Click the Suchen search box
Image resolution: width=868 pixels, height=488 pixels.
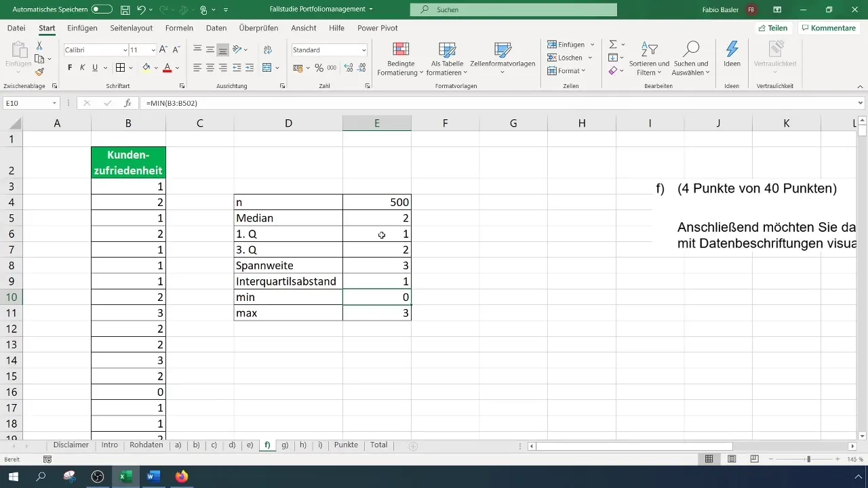click(513, 9)
